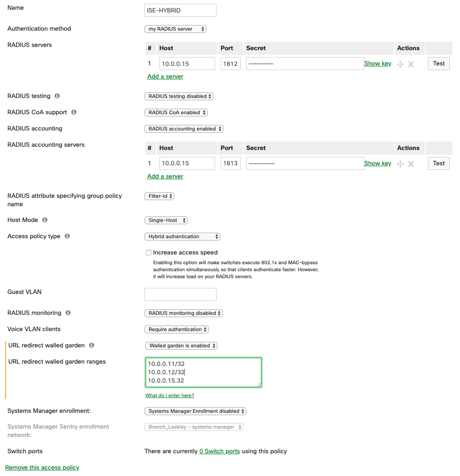
Task: Click info icon next to Access policy type
Action: [67, 236]
